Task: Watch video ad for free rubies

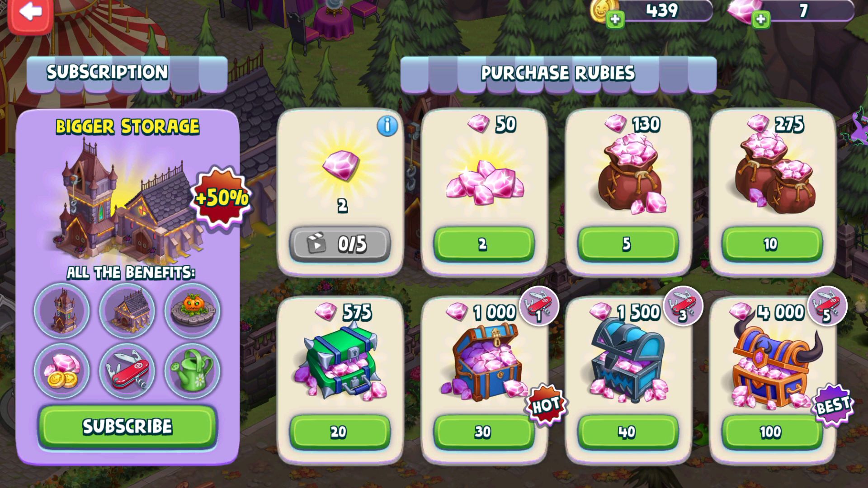Action: (340, 244)
